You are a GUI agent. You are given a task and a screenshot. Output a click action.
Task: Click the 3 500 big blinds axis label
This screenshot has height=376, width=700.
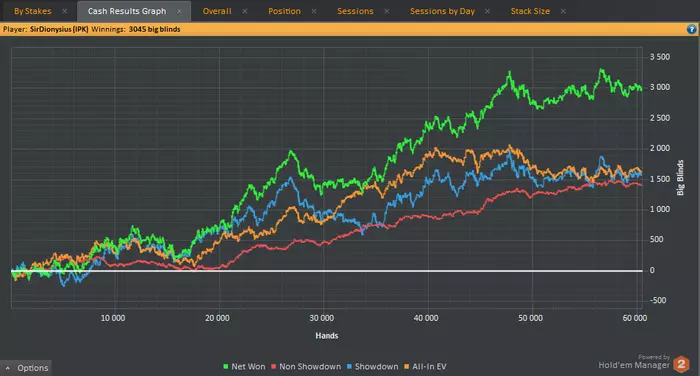point(660,57)
